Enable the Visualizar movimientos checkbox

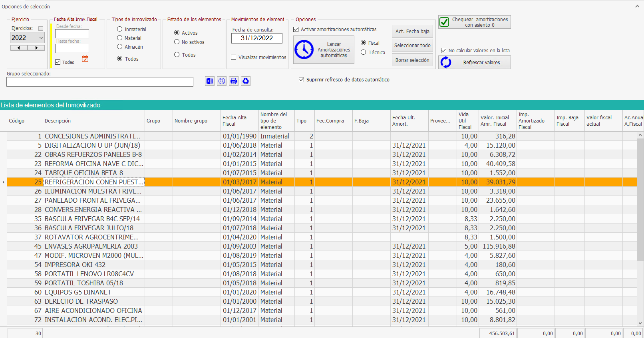coord(234,57)
